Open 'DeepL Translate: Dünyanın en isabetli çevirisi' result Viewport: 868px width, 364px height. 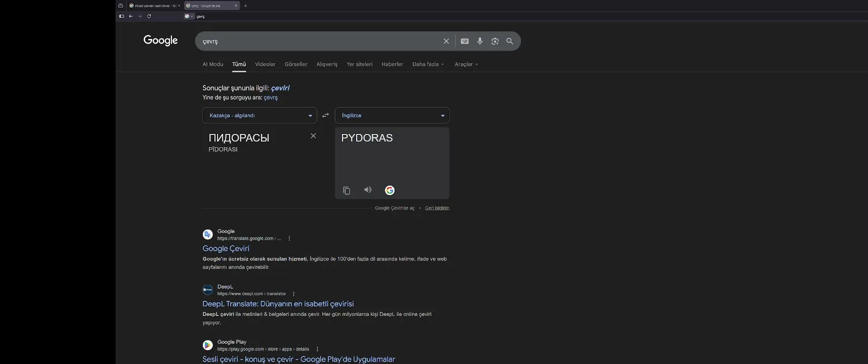tap(278, 304)
